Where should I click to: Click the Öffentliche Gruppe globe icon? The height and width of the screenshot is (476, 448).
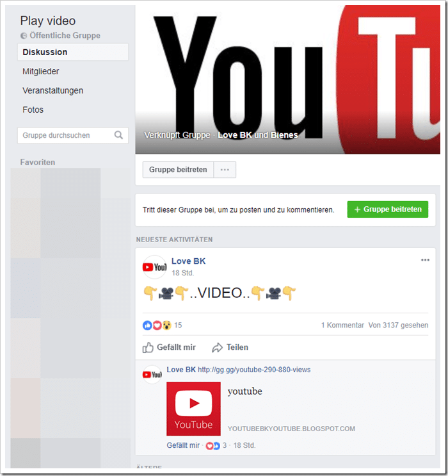point(24,36)
